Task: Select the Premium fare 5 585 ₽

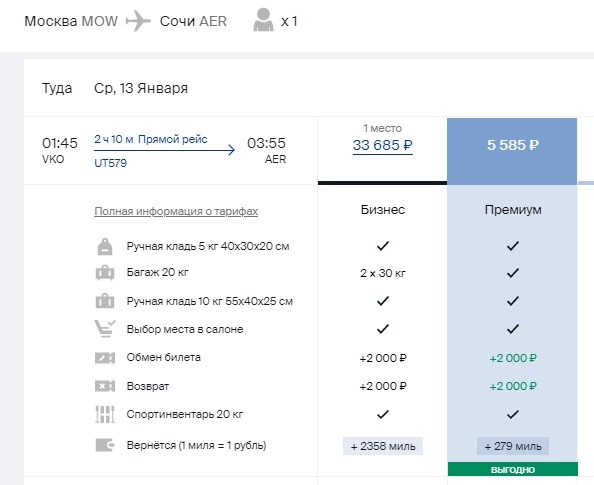Action: (512, 145)
